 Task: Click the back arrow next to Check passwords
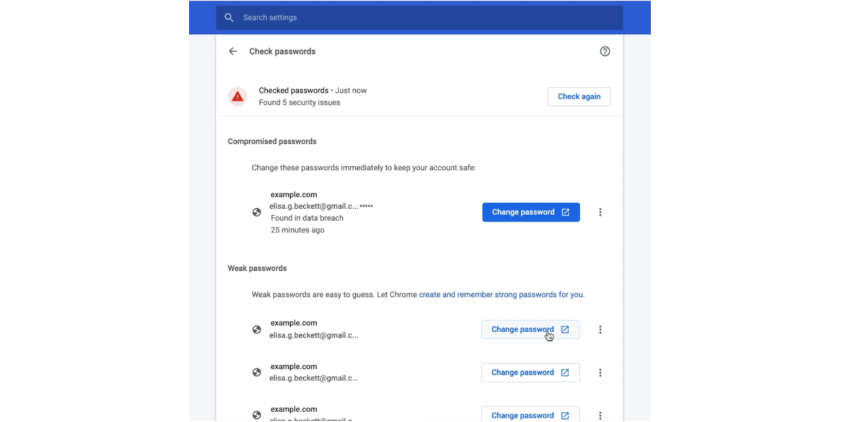[232, 51]
